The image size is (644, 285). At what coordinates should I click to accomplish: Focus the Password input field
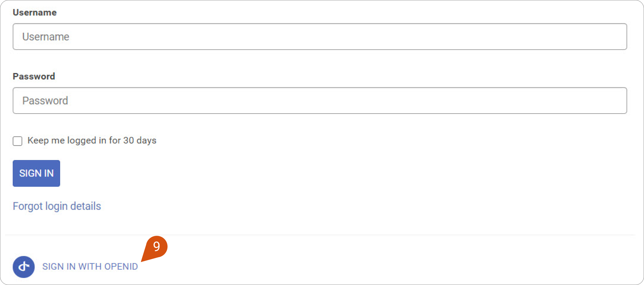click(320, 100)
